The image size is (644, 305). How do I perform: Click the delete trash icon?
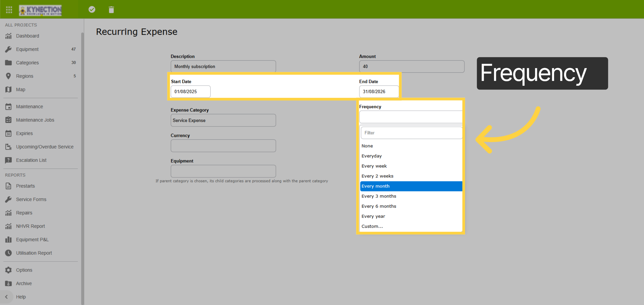(x=111, y=10)
